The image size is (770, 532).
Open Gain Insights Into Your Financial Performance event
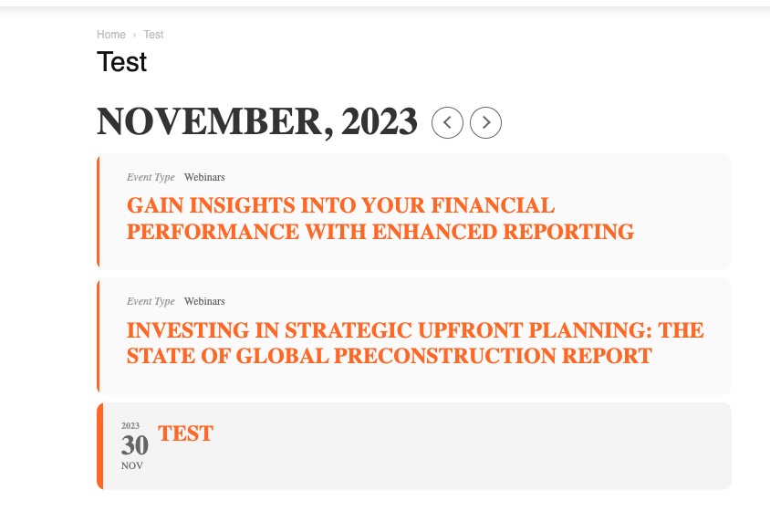pyautogui.click(x=380, y=219)
